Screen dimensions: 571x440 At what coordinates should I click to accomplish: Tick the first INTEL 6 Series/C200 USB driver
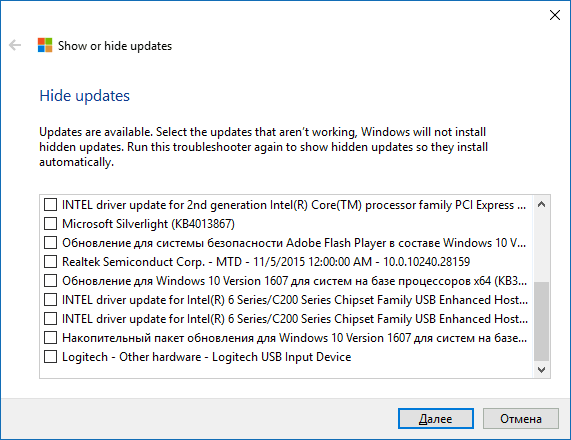(50, 299)
